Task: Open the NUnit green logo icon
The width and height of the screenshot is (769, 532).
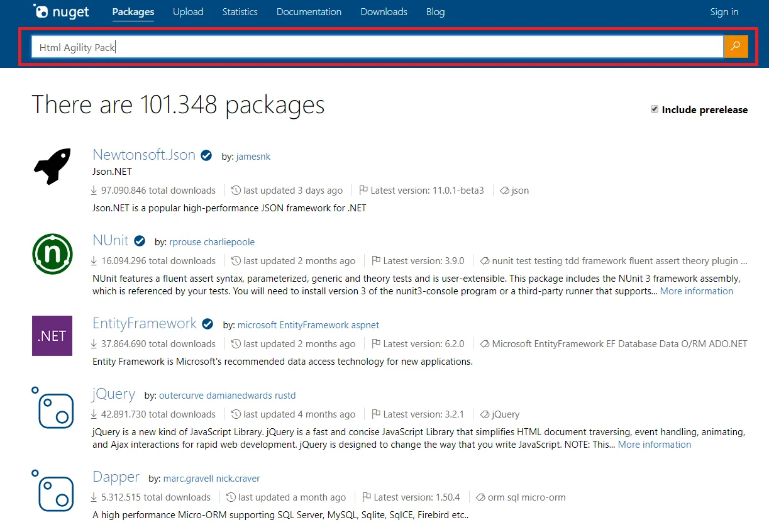Action: point(52,253)
